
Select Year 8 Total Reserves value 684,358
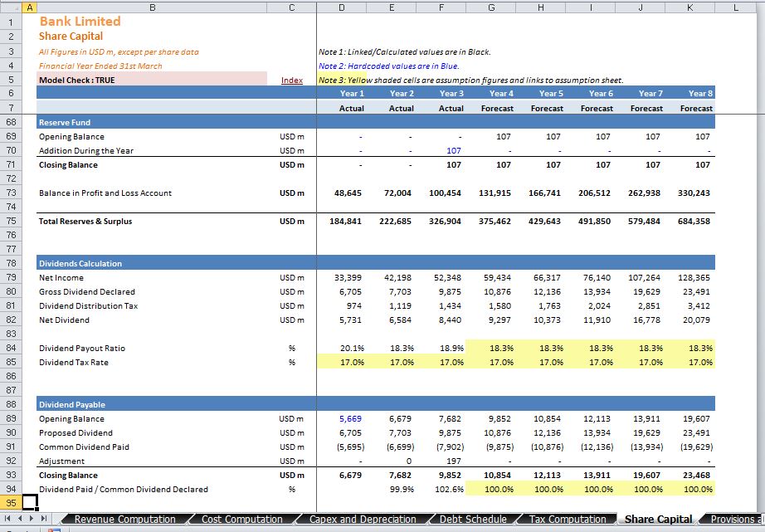tap(694, 221)
